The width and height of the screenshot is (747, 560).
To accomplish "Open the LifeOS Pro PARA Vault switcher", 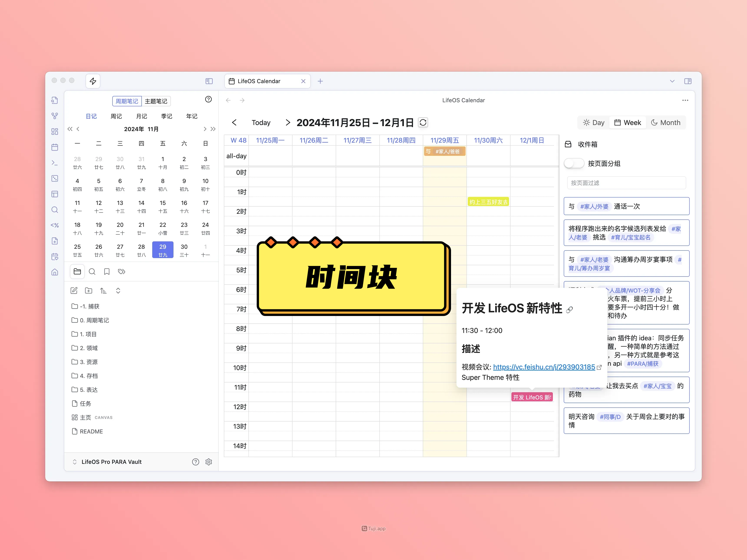I will coord(111,462).
